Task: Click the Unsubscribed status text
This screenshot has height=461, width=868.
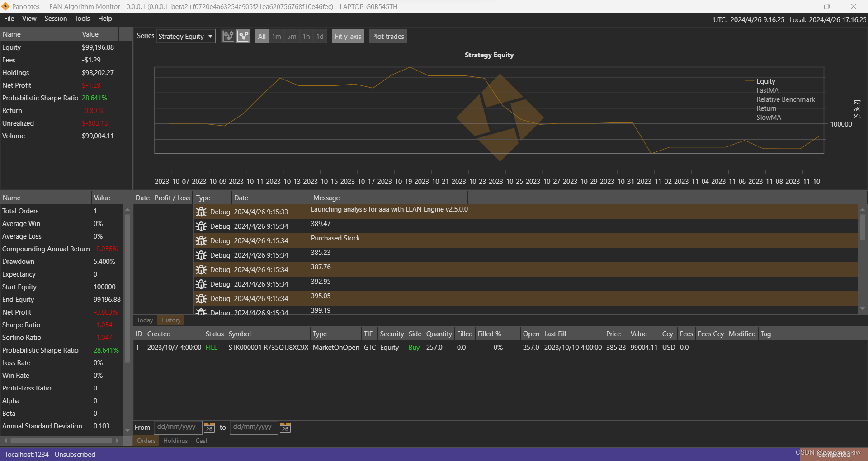Action: click(75, 455)
